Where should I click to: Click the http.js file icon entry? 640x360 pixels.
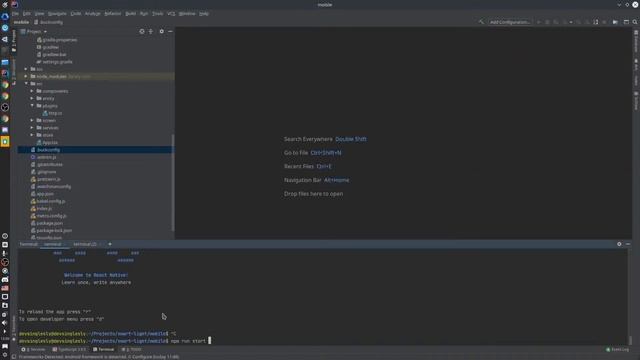point(52,113)
